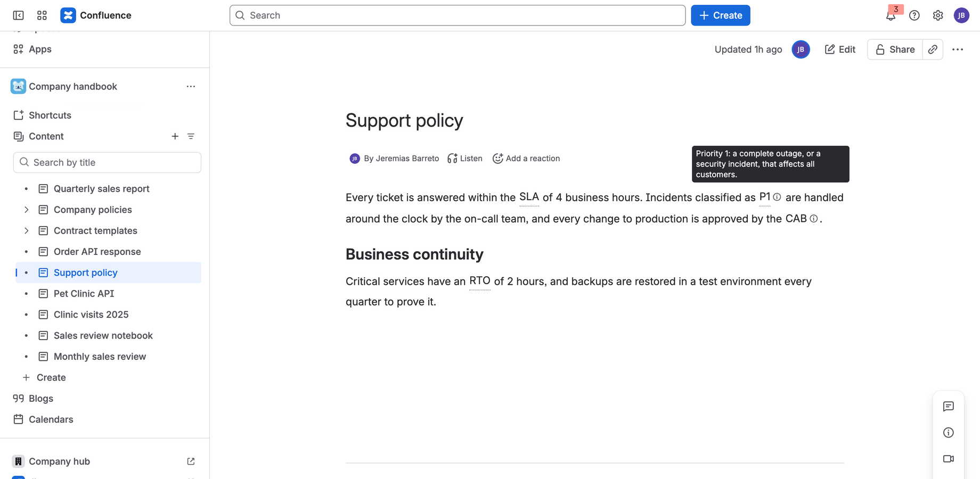Viewport: 980px width, 479px height.
Task: Open Company hub in the sidebar
Action: [59, 461]
